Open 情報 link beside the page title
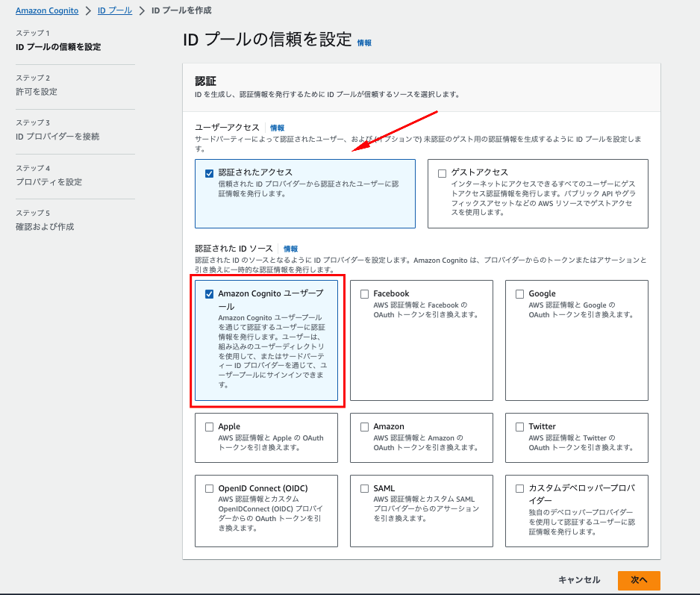 coord(364,43)
